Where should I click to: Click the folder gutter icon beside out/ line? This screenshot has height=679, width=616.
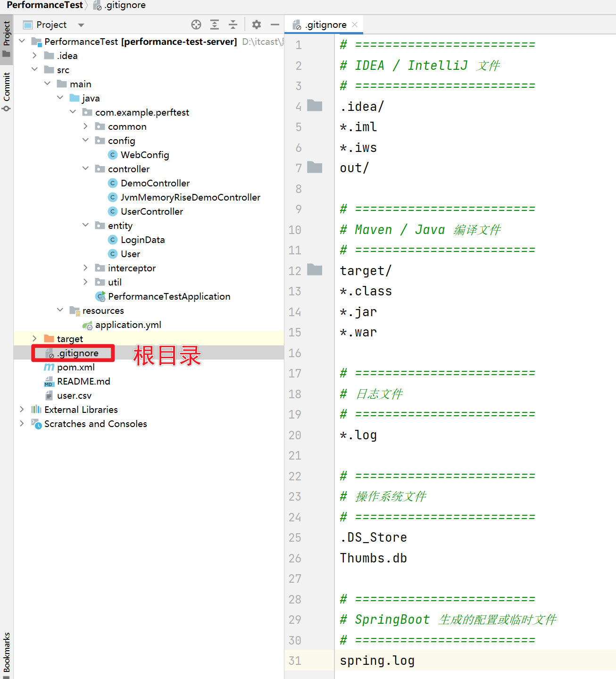315,167
